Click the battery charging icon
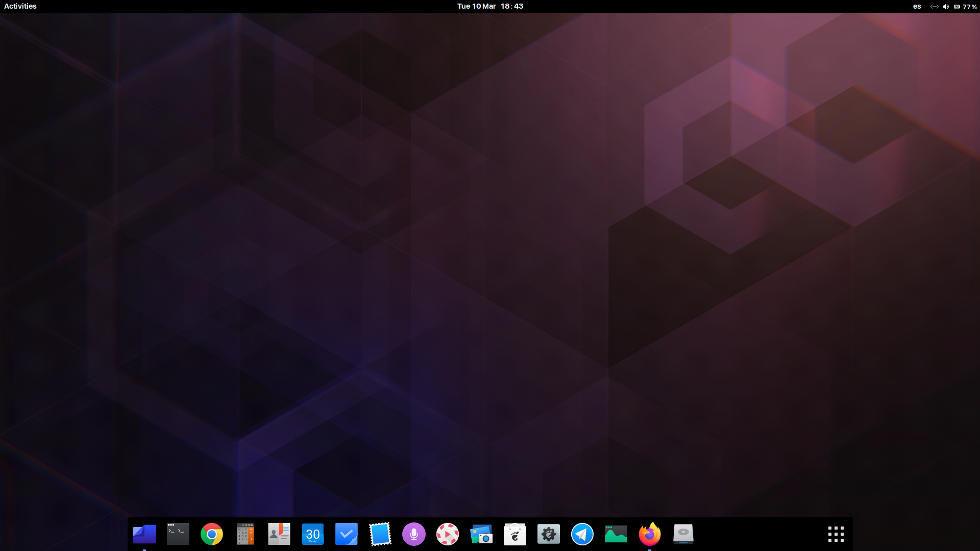This screenshot has height=551, width=980. click(957, 7)
